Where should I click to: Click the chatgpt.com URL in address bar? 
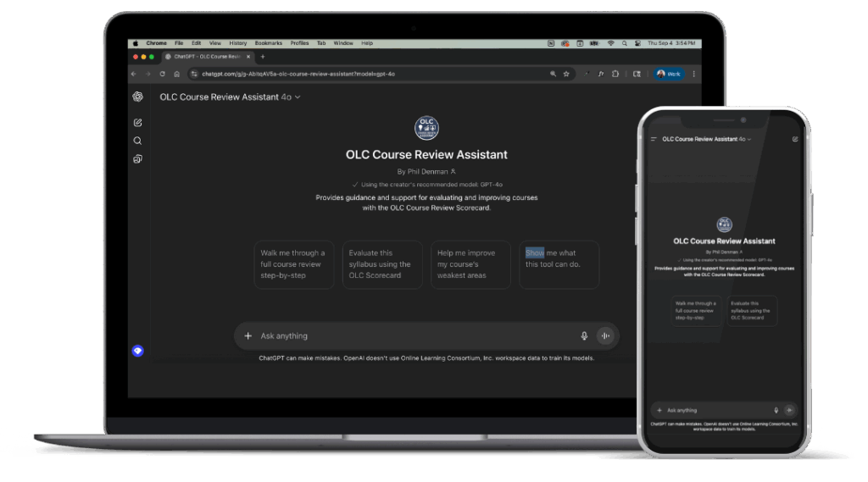tap(298, 74)
